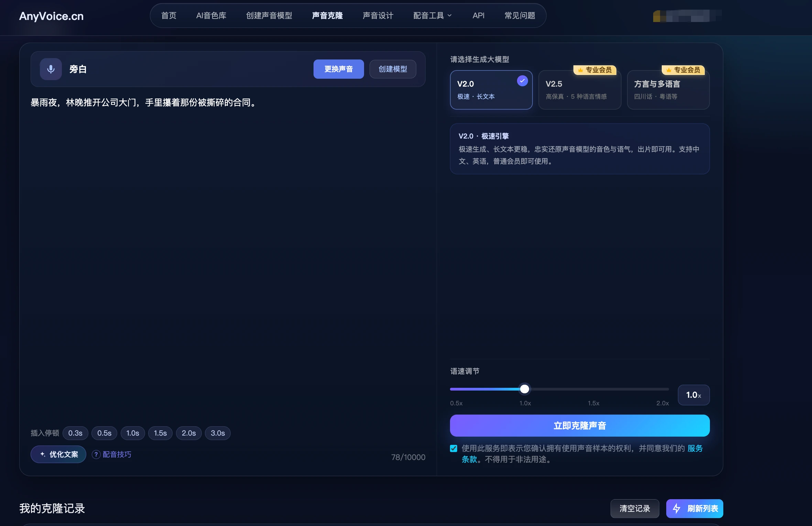This screenshot has height=526, width=812.
Task: Click the 2.0x mark on speed slider
Action: tap(662, 403)
